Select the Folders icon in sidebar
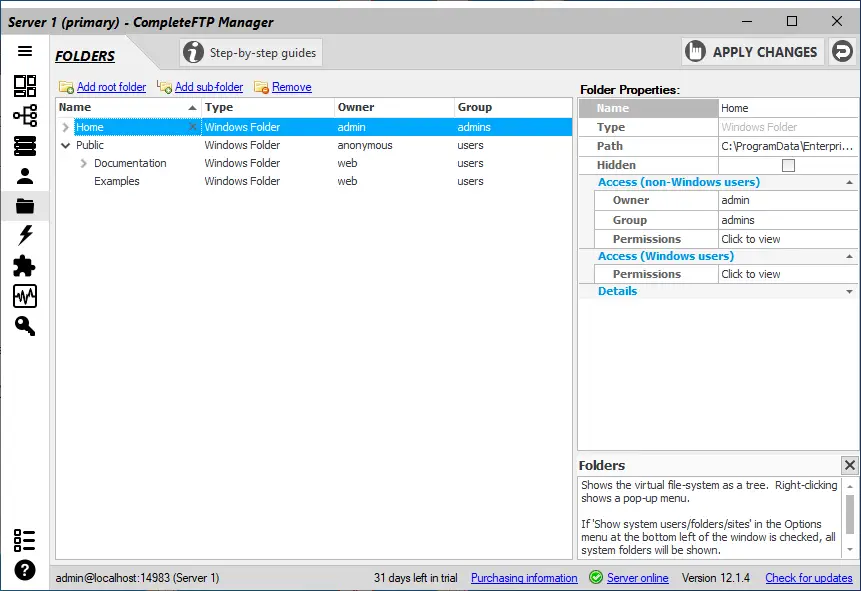This screenshot has height=591, width=861. [25, 206]
